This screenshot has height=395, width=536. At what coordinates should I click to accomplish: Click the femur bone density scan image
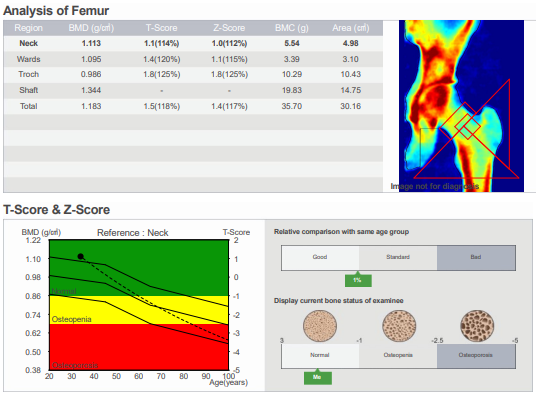click(x=461, y=106)
